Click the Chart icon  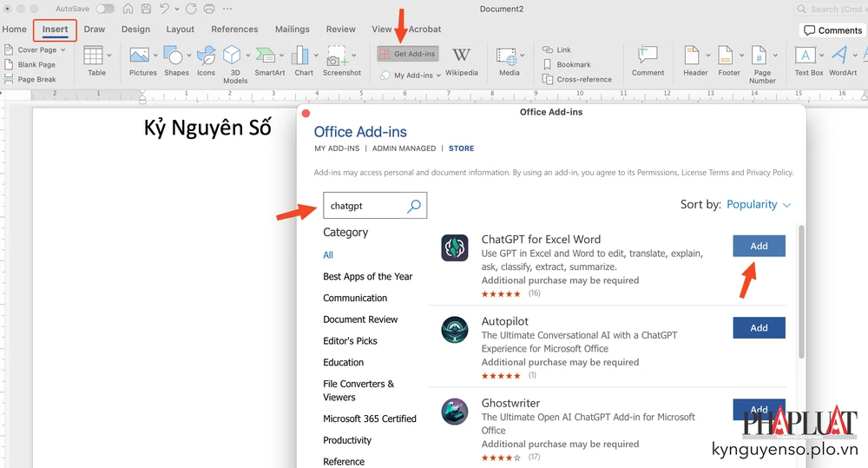pyautogui.click(x=300, y=56)
